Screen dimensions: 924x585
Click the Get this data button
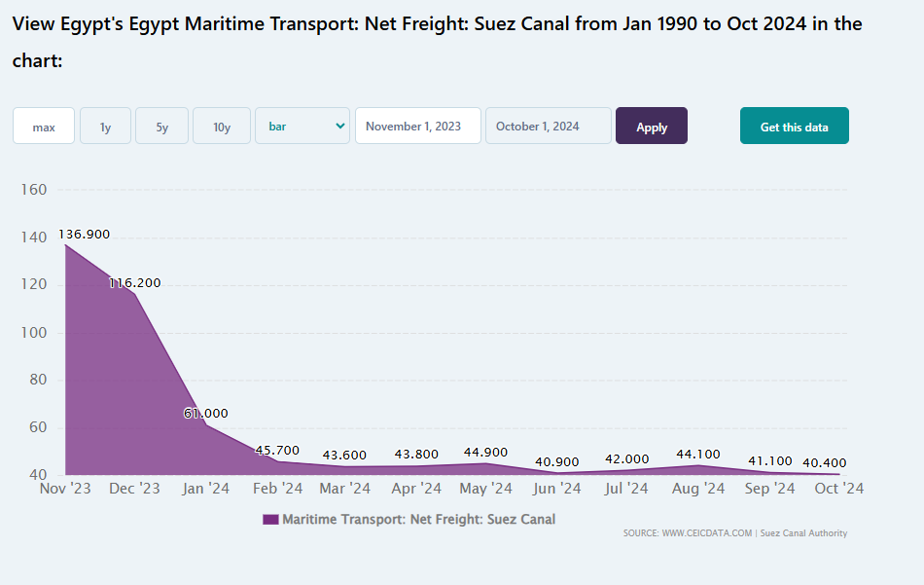tap(794, 127)
